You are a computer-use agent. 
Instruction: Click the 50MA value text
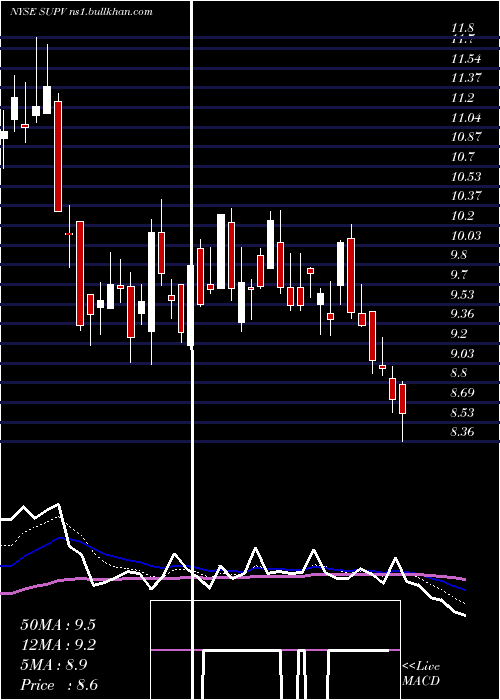tap(58, 624)
